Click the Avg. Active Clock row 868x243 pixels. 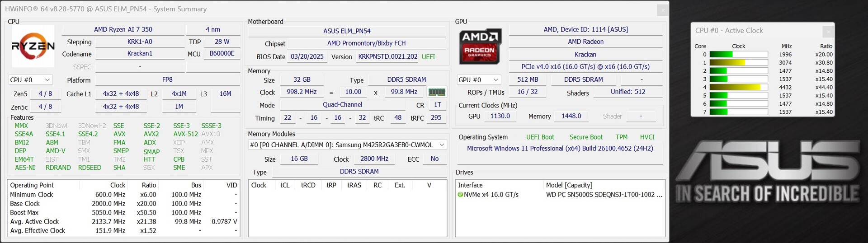click(123, 222)
